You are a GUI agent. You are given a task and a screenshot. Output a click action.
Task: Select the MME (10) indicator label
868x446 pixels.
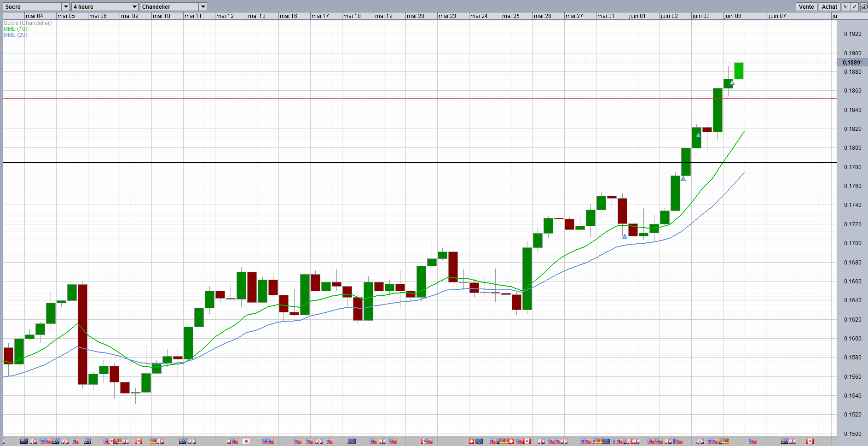click(15, 29)
